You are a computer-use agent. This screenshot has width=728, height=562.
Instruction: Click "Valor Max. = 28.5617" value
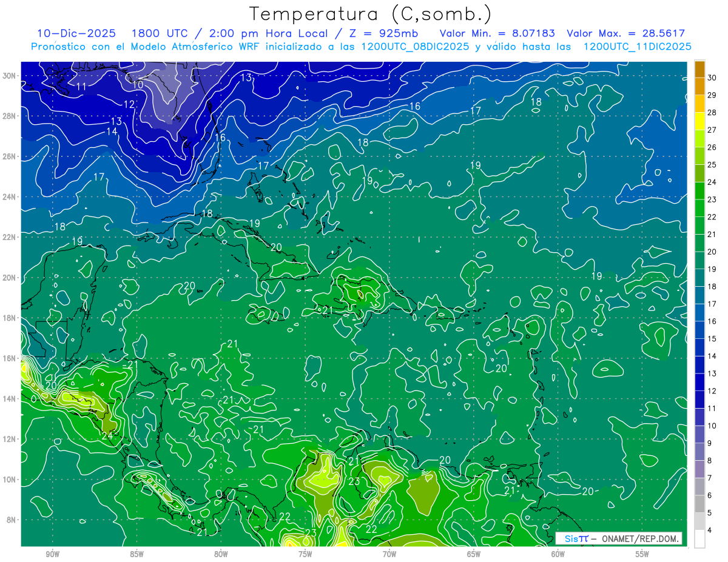[x=625, y=33]
